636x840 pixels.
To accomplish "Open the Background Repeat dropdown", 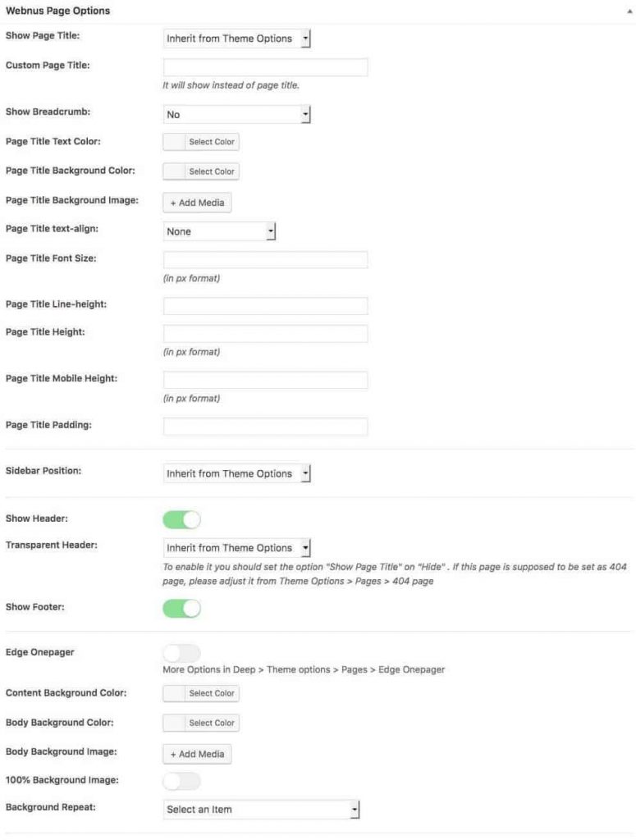I will click(261, 810).
